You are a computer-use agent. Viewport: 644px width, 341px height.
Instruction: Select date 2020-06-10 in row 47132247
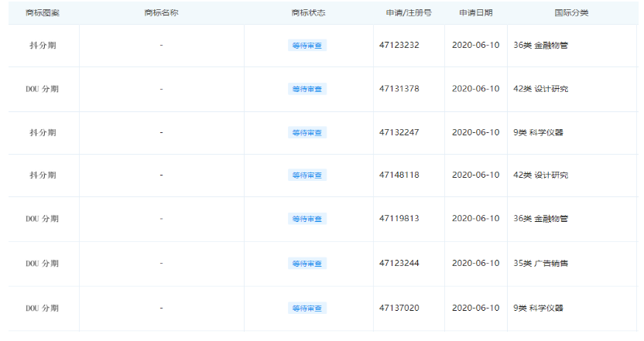click(x=475, y=132)
